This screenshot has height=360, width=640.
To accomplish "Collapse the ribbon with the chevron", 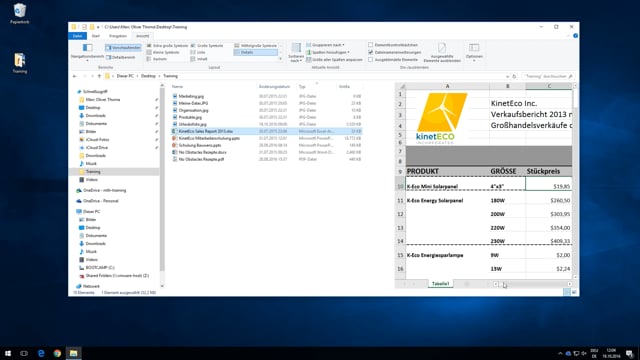I will 568,36.
